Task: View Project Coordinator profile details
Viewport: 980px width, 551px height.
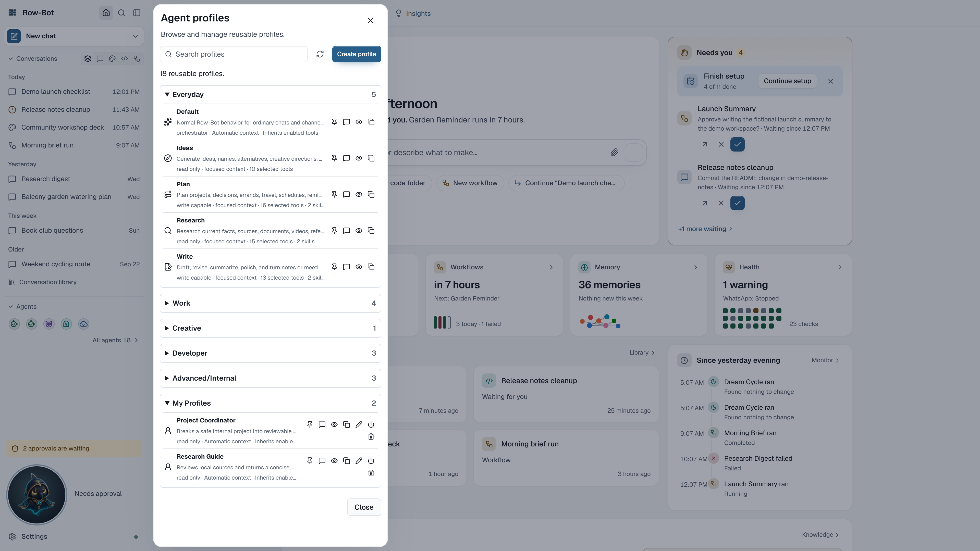Action: click(334, 424)
